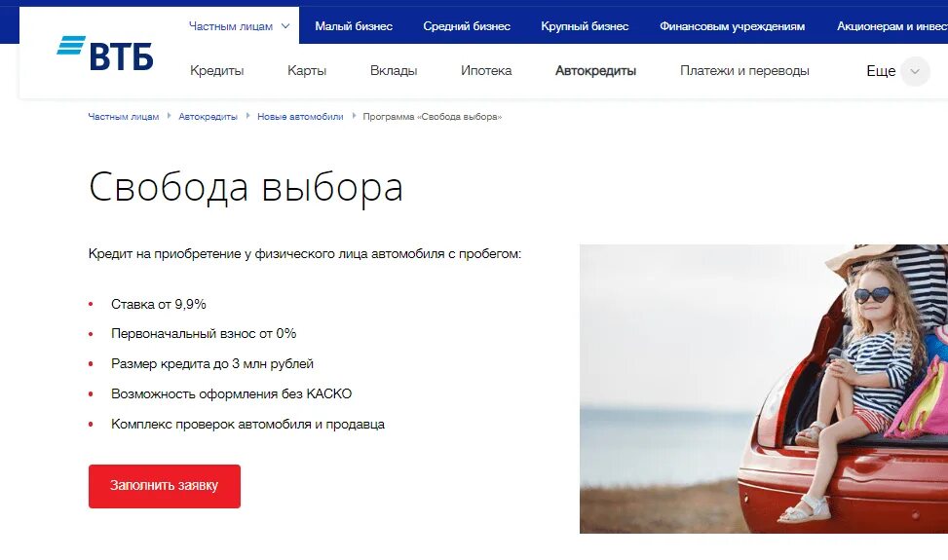This screenshot has height=560, width=948.
Task: Click the Еще menu label
Action: (x=881, y=71)
